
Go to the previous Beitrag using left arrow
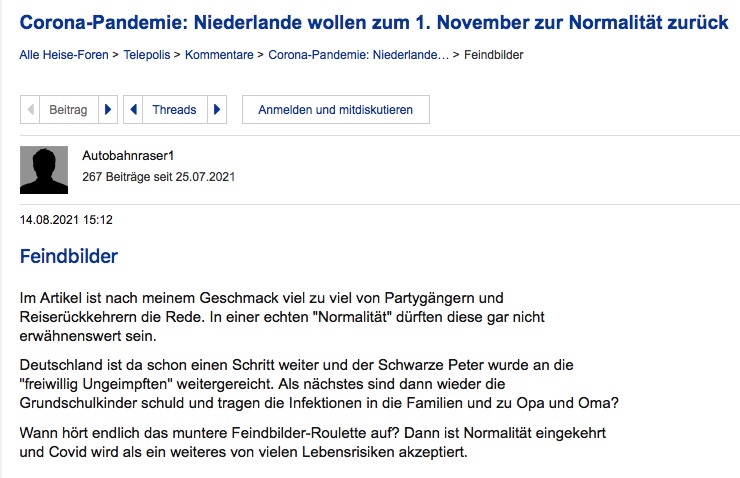(x=30, y=110)
